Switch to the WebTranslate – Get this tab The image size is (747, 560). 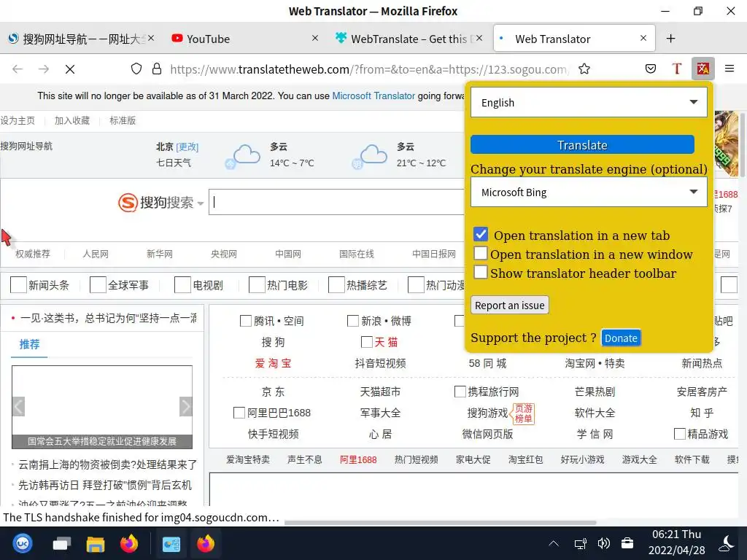(409, 39)
